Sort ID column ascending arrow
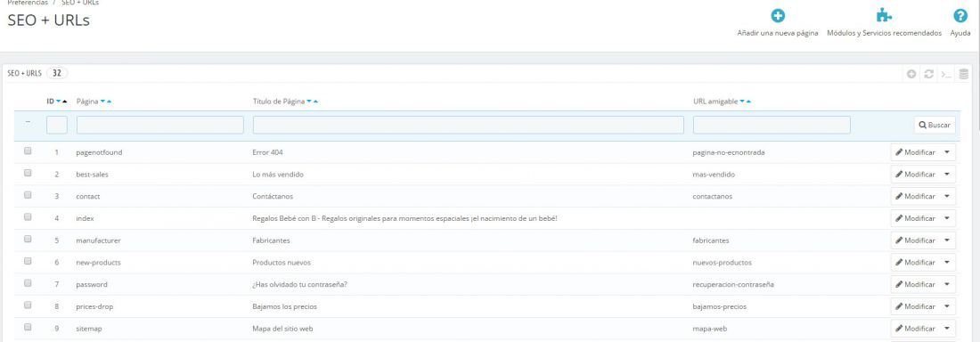This screenshot has width=980, height=342. pos(65,102)
